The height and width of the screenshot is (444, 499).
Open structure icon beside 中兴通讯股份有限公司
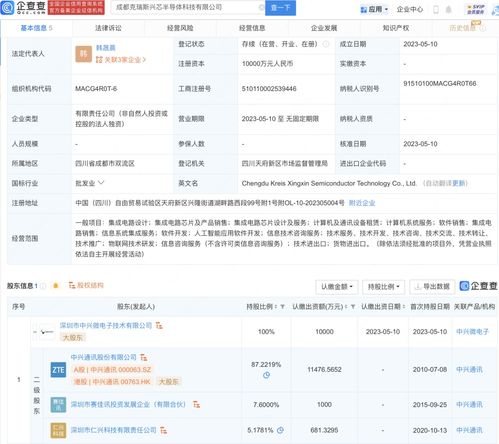(x=144, y=357)
